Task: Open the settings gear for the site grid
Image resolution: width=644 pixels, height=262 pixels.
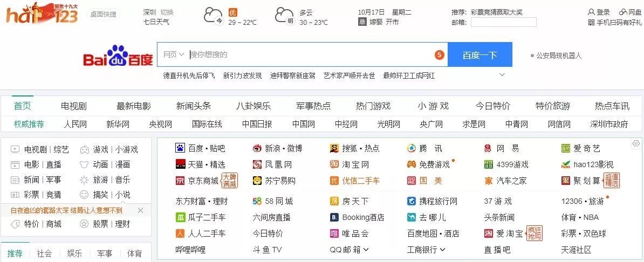Action: click(x=636, y=143)
